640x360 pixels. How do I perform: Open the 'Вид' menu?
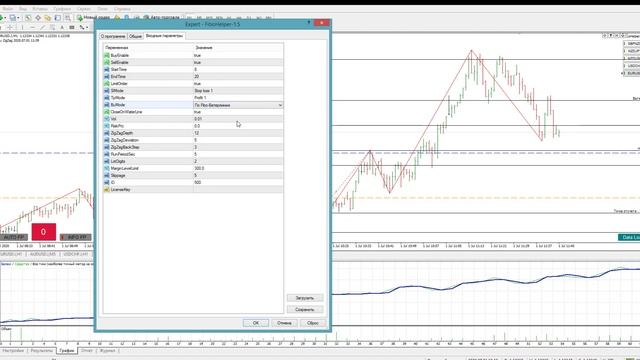tap(23, 9)
